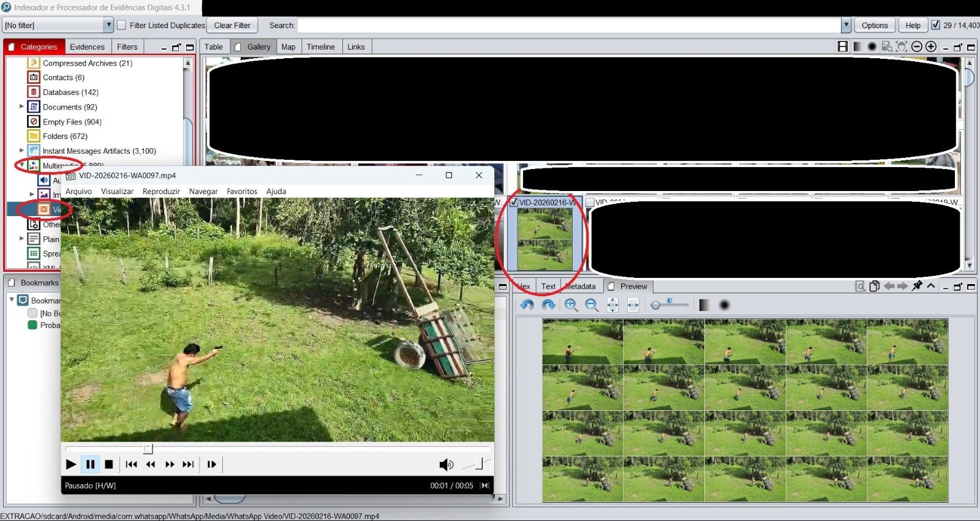
Task: Open the Links tab
Action: 356,47
